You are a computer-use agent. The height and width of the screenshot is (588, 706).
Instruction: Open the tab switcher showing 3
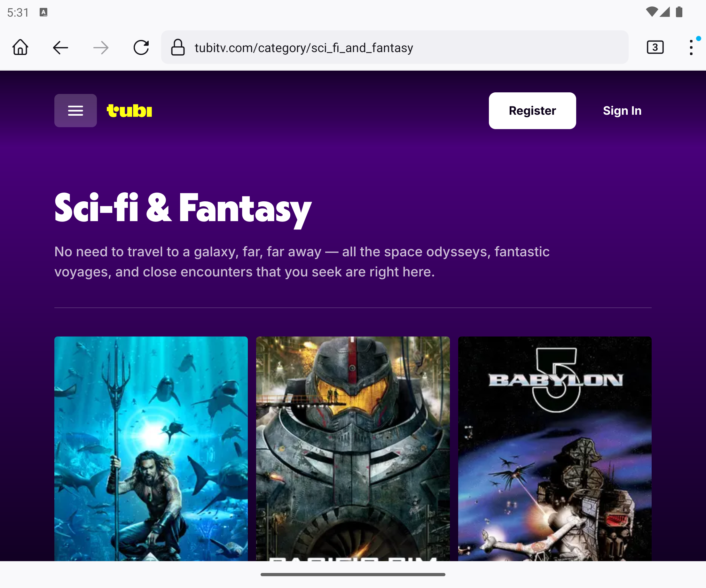click(x=655, y=47)
